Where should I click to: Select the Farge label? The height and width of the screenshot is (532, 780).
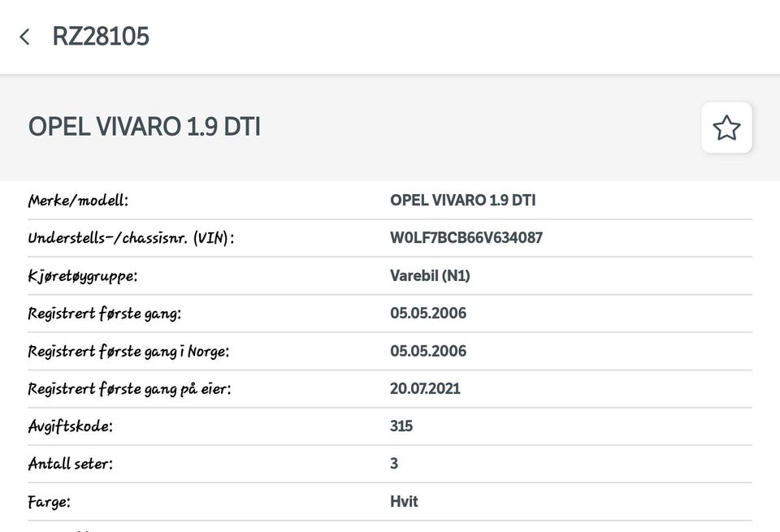[49, 502]
